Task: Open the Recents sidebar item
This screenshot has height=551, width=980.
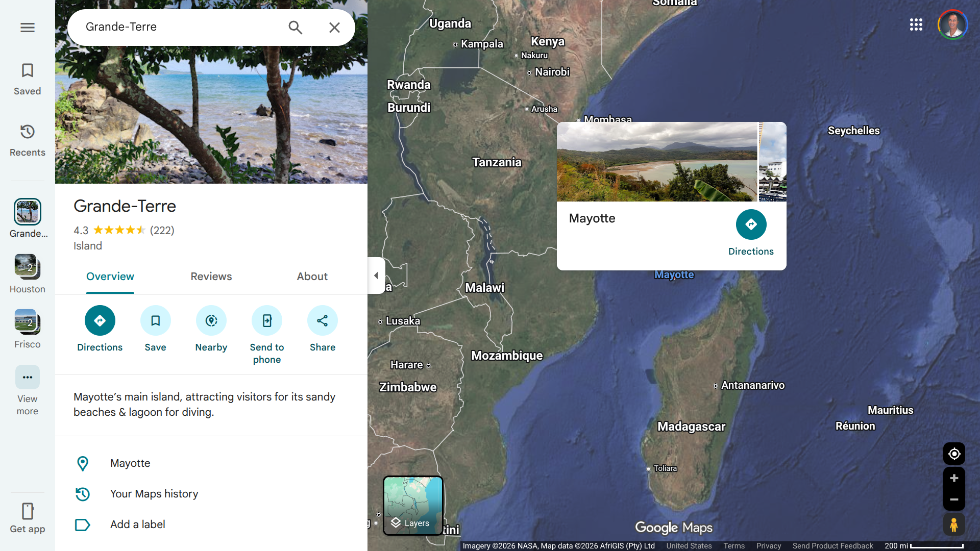Action: [x=28, y=140]
